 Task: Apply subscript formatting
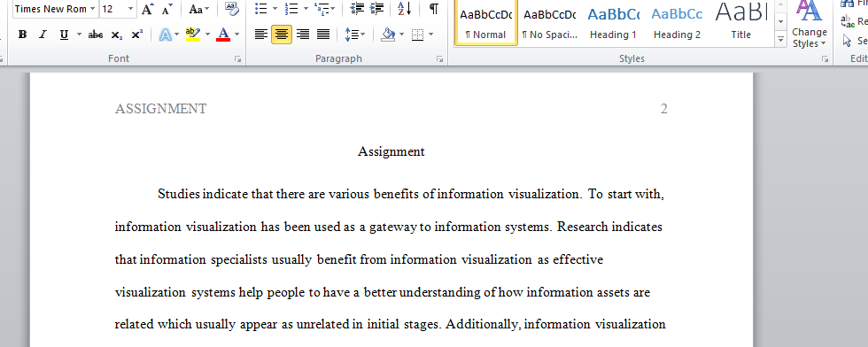(x=116, y=35)
